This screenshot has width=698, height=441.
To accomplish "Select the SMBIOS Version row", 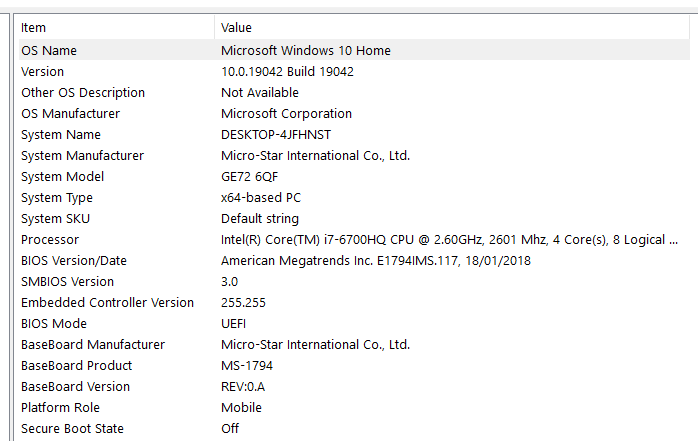I will [354, 282].
